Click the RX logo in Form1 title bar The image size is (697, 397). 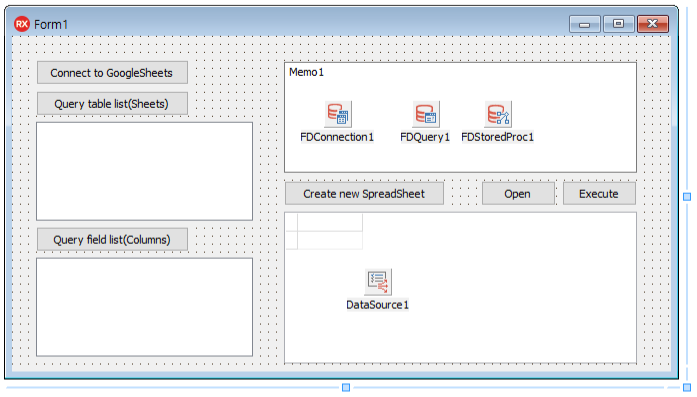click(22, 24)
